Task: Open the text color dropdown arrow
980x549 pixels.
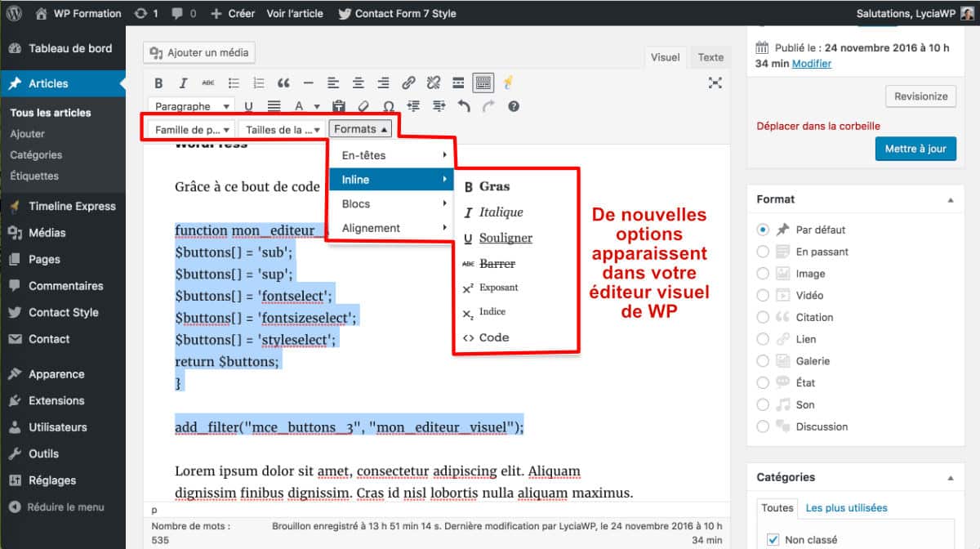Action: [x=317, y=105]
